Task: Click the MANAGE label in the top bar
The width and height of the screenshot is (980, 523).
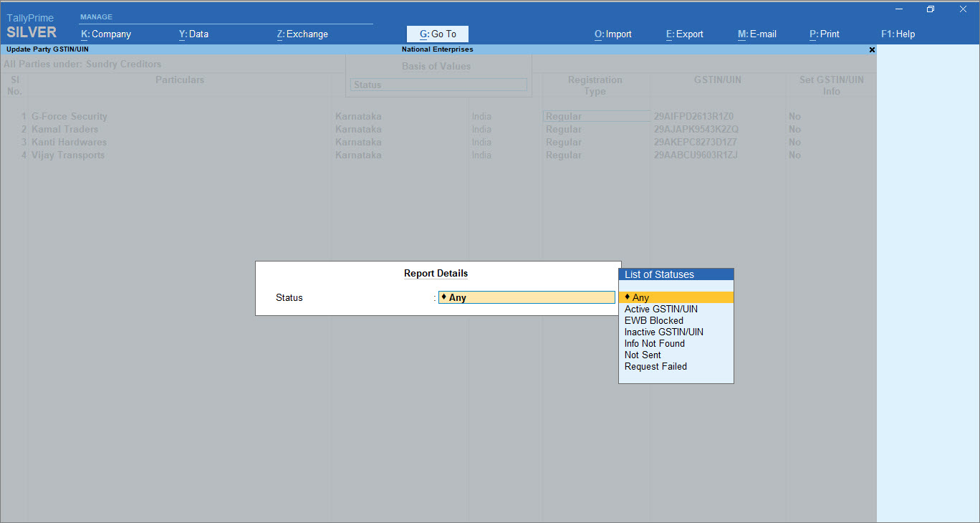Action: pyautogui.click(x=96, y=16)
